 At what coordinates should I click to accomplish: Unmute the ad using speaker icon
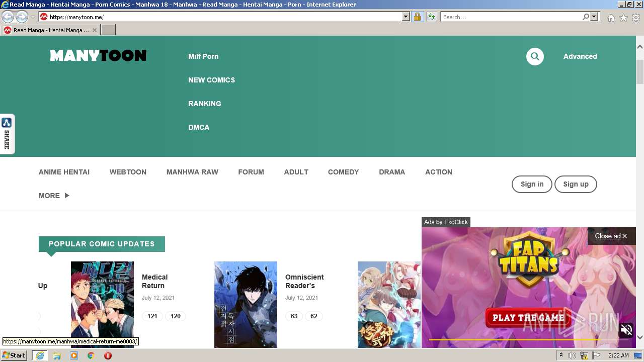click(626, 330)
